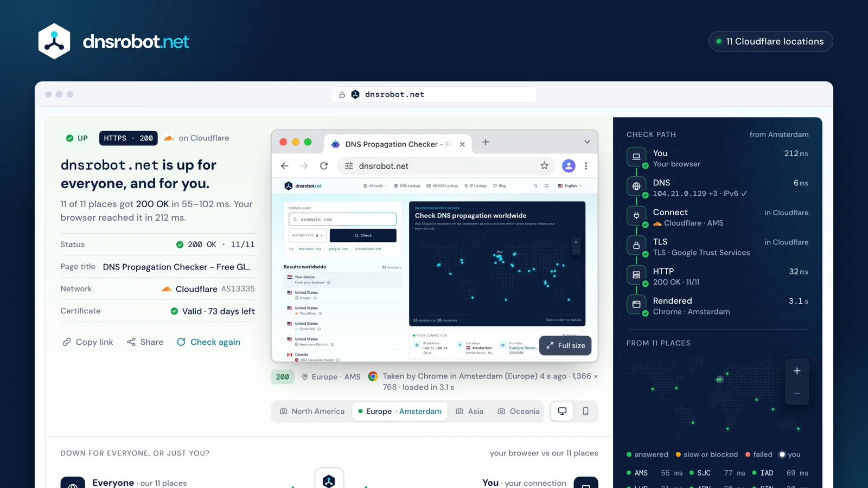Click the HTTPS 200 badge
Viewport: 868px width, 488px height.
tap(128, 138)
